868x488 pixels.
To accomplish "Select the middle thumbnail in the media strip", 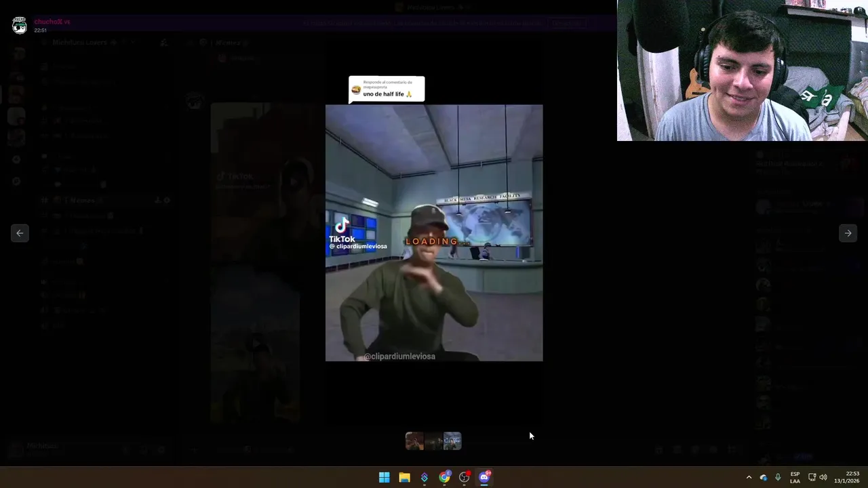I will [x=433, y=441].
